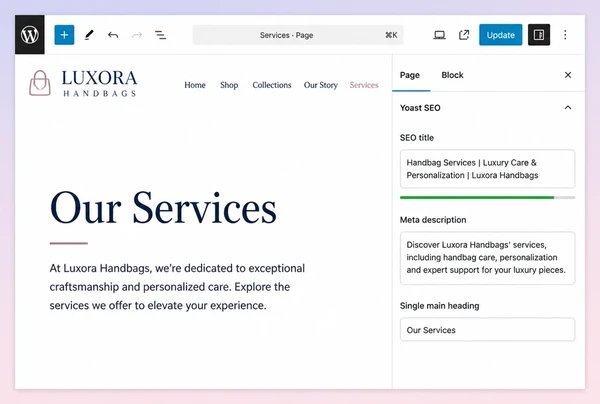The width and height of the screenshot is (600, 404).
Task: Click the Single main heading field
Action: coord(488,329)
